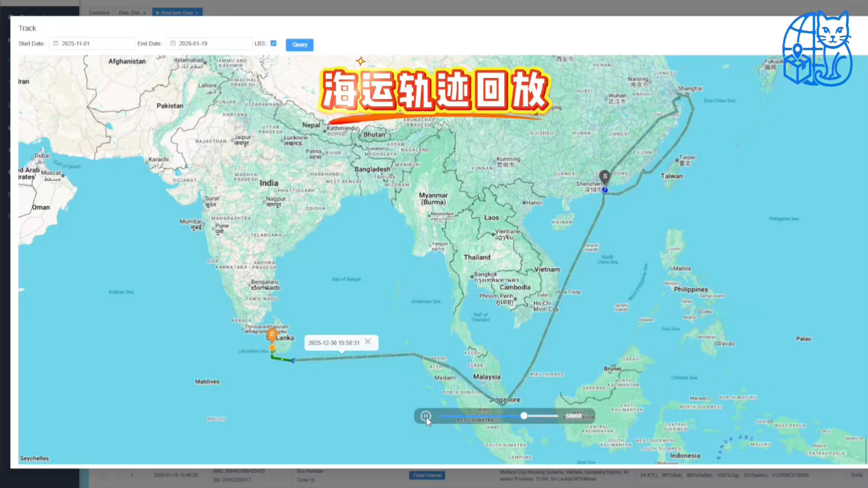Click the Seychelles label on the map

(34, 458)
